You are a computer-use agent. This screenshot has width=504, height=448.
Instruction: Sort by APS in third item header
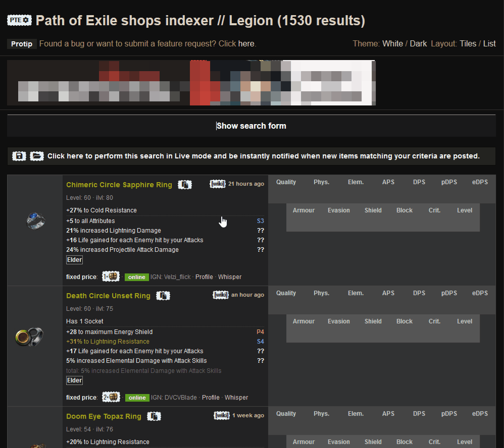pyautogui.click(x=388, y=414)
